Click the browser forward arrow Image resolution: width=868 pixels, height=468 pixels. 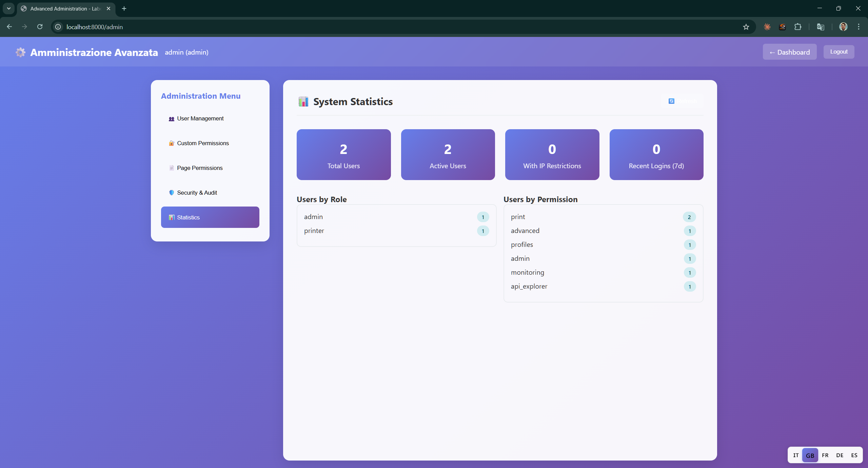pos(24,27)
